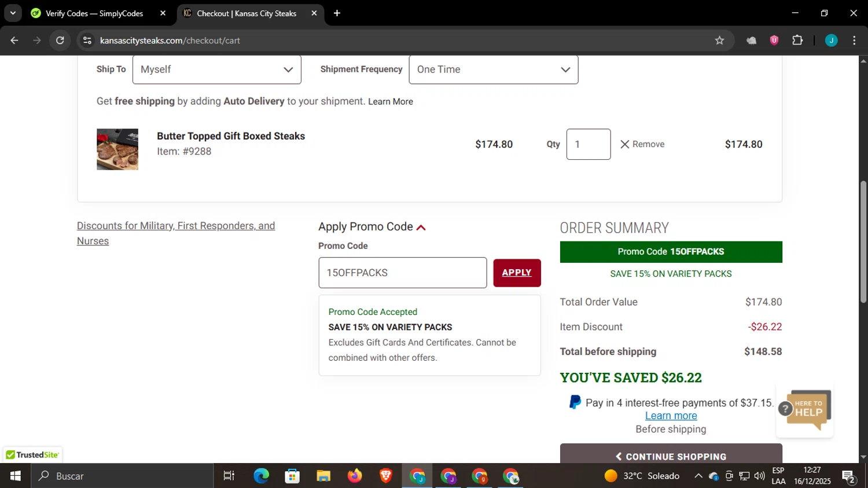This screenshot has height=488, width=868.
Task: Click the Continue Shopping button
Action: click(x=671, y=454)
